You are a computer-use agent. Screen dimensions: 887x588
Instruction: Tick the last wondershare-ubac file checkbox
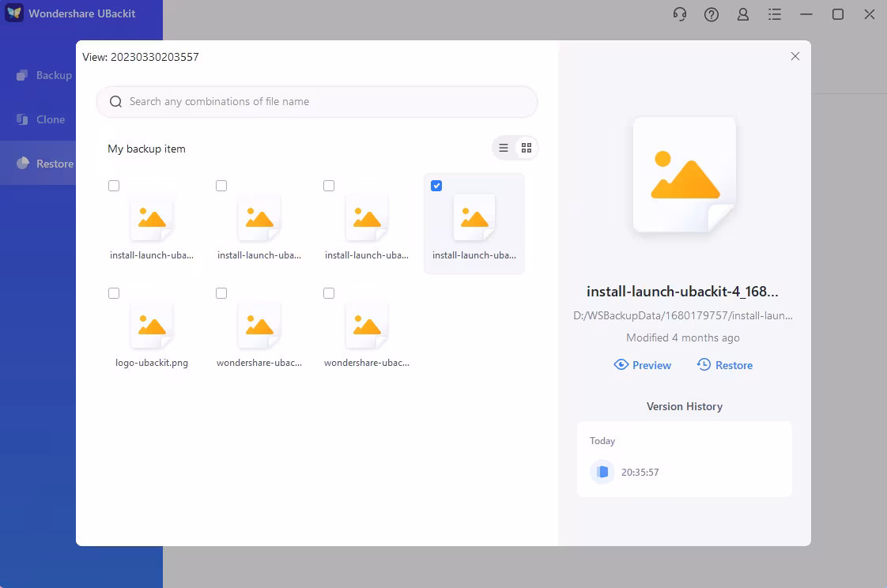[329, 293]
